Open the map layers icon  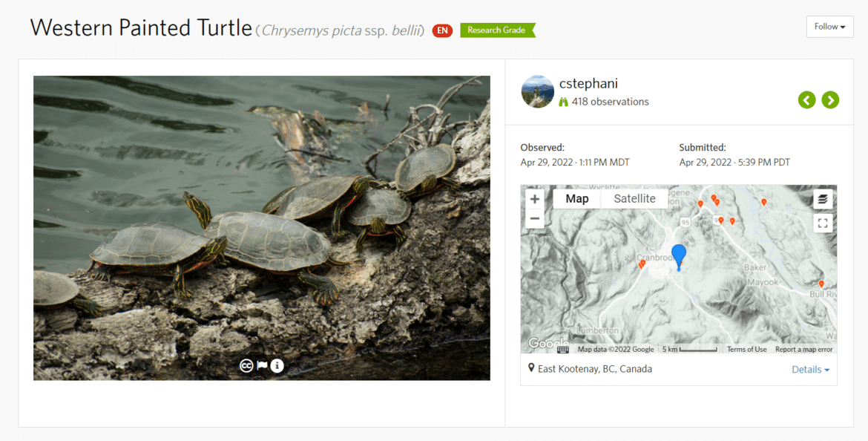(822, 199)
